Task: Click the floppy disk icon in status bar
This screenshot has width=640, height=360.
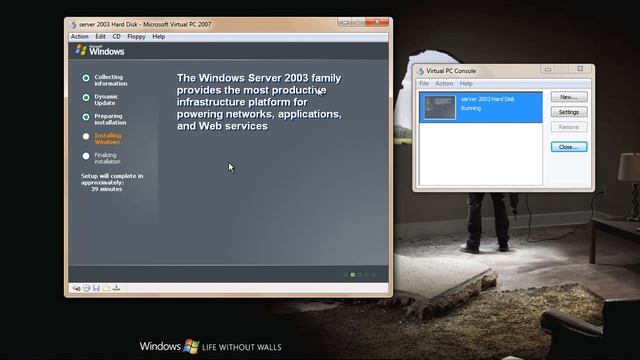Action: [x=96, y=288]
